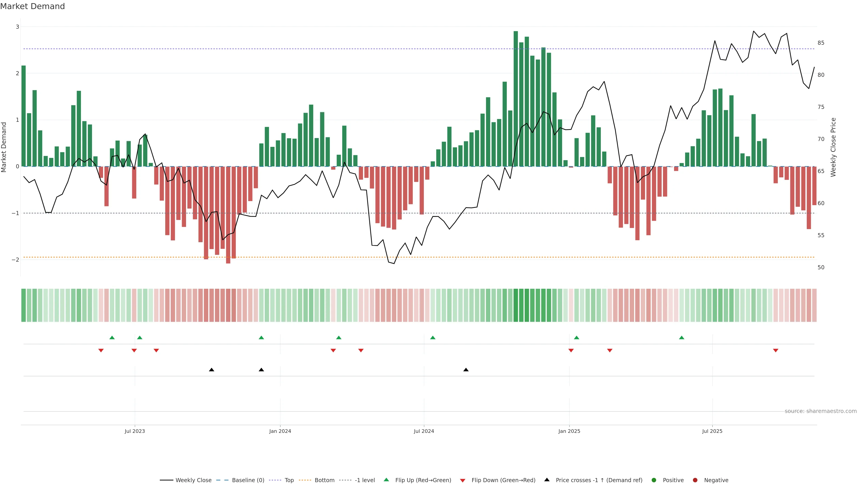Click the darkest green heatmap strip cell
This screenshot has width=868, height=488.
coord(516,305)
